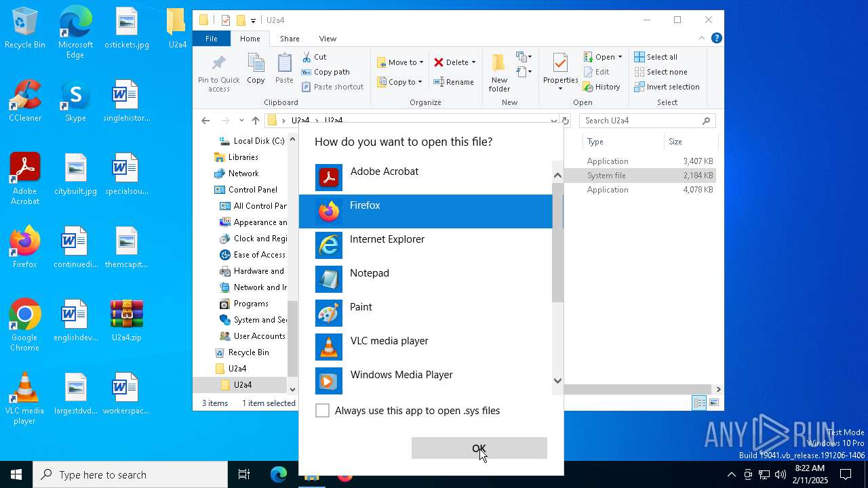The height and width of the screenshot is (488, 868).
Task: Select Control Panel in the navigation tree
Action: (x=252, y=190)
